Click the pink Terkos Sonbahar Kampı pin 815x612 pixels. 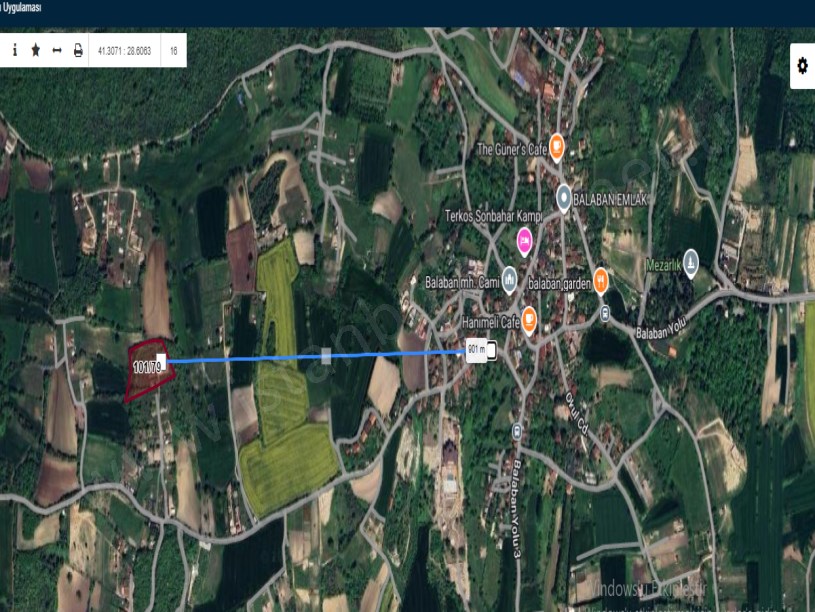(524, 240)
